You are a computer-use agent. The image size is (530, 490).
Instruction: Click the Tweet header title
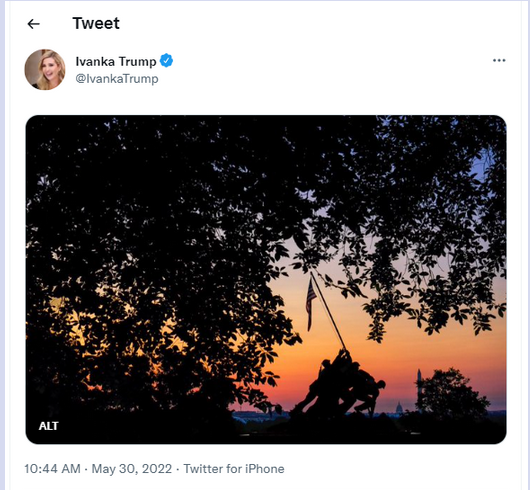coord(96,24)
